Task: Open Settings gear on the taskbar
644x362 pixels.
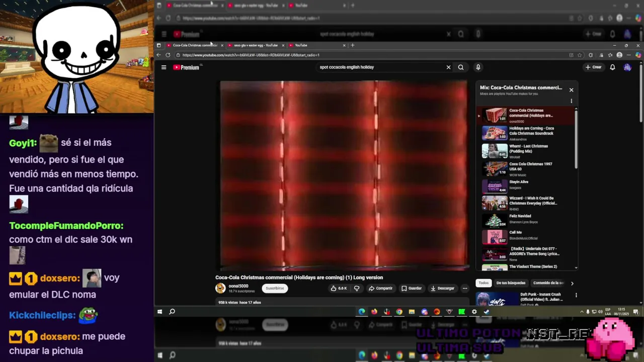Action: tap(474, 312)
